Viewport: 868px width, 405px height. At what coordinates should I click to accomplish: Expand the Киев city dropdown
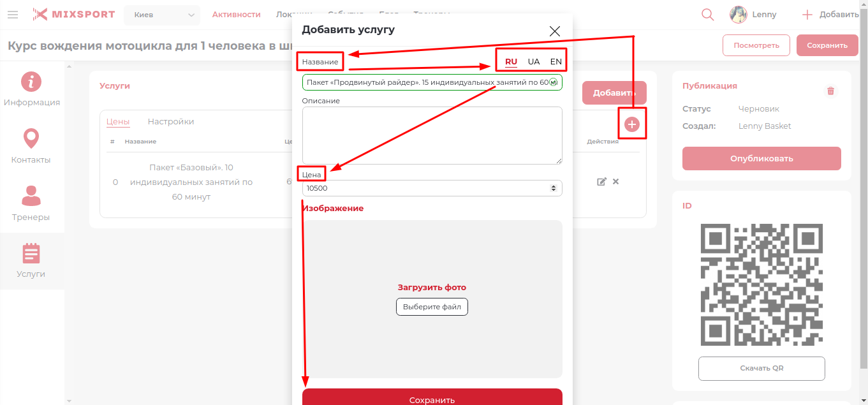(x=162, y=15)
